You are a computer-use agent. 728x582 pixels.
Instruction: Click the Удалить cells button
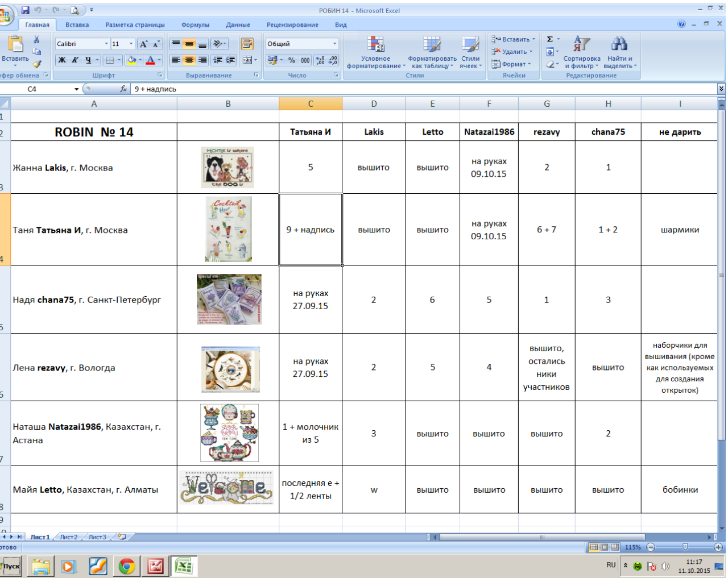[512, 52]
